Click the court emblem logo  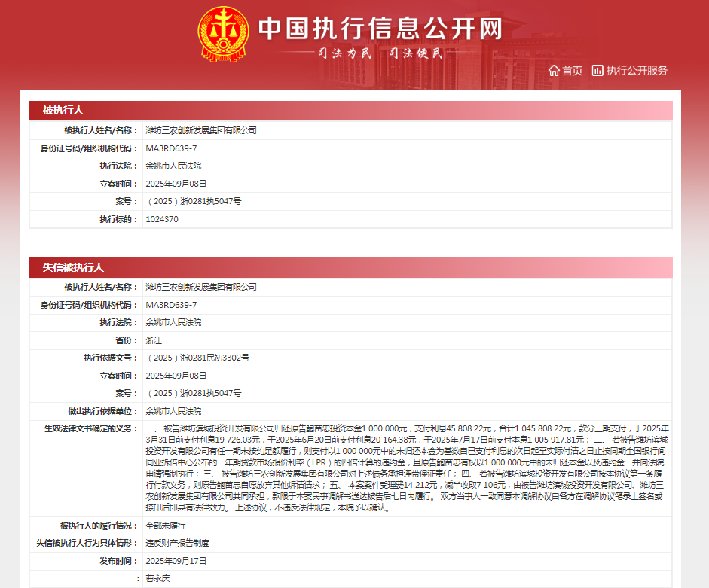point(223,35)
